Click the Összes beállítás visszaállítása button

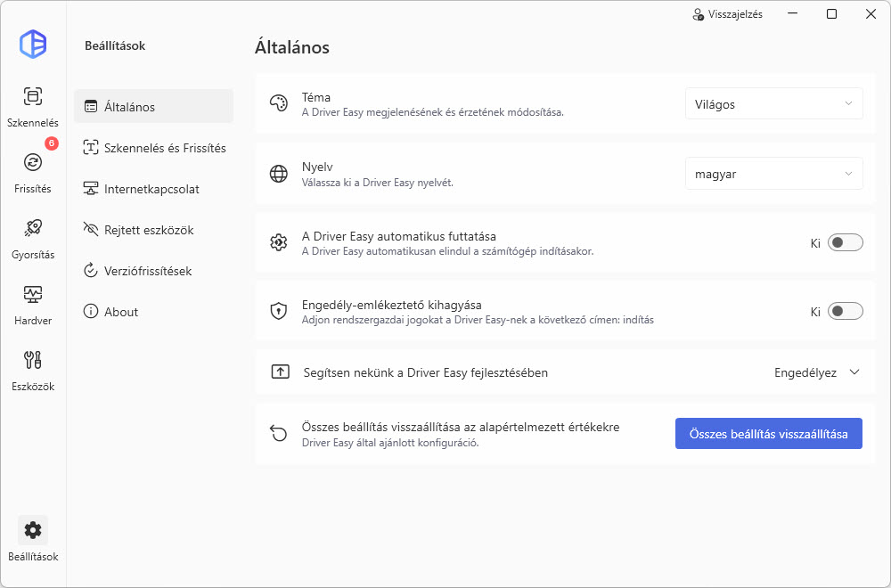pos(768,434)
